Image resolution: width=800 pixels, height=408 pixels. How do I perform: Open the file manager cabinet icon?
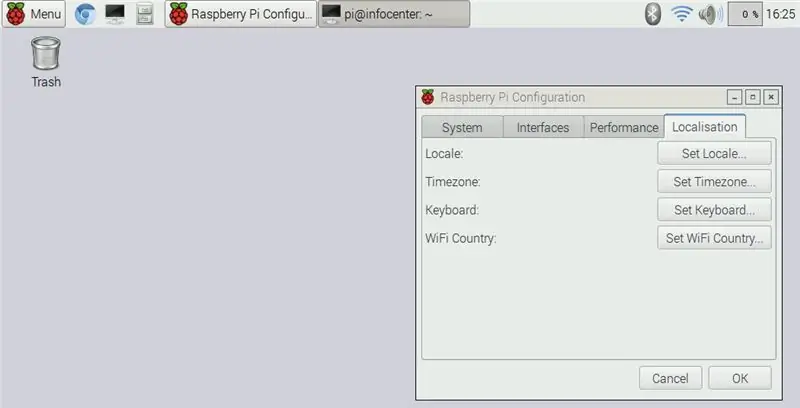(145, 14)
